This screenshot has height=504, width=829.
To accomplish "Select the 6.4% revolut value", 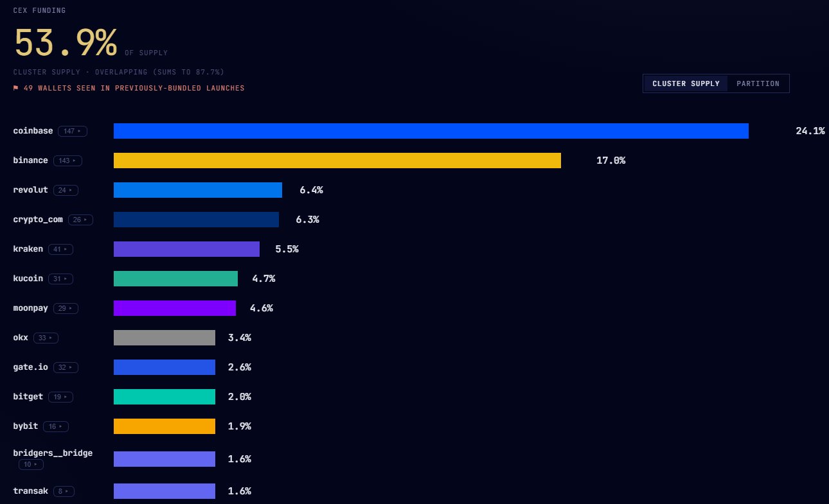I will [x=311, y=190].
